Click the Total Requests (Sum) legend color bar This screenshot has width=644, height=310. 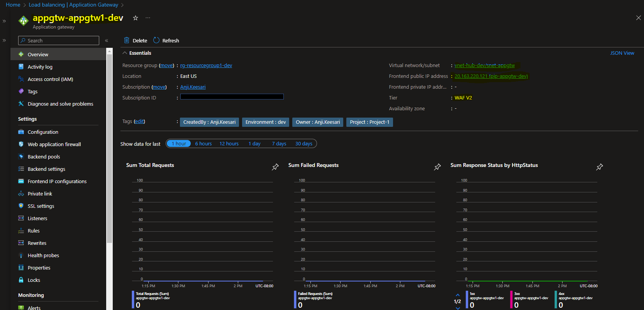pos(133,300)
